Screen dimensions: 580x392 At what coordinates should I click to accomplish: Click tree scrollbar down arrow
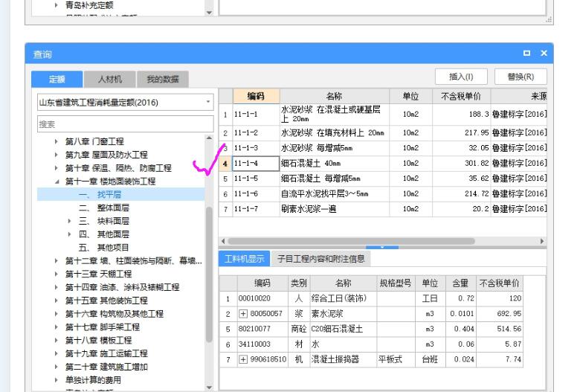(x=209, y=388)
